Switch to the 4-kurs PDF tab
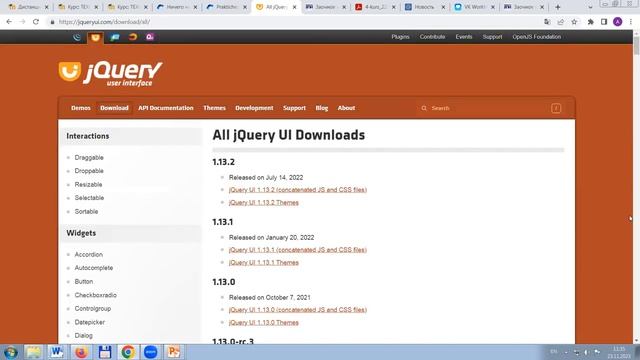Image resolution: width=640 pixels, height=360 pixels. point(376,7)
